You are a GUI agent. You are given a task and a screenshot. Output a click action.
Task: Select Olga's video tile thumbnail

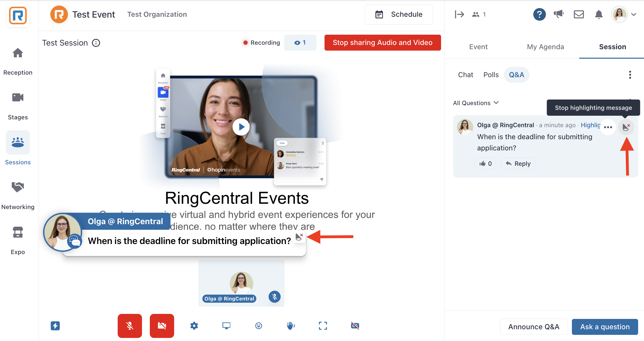[241, 283]
